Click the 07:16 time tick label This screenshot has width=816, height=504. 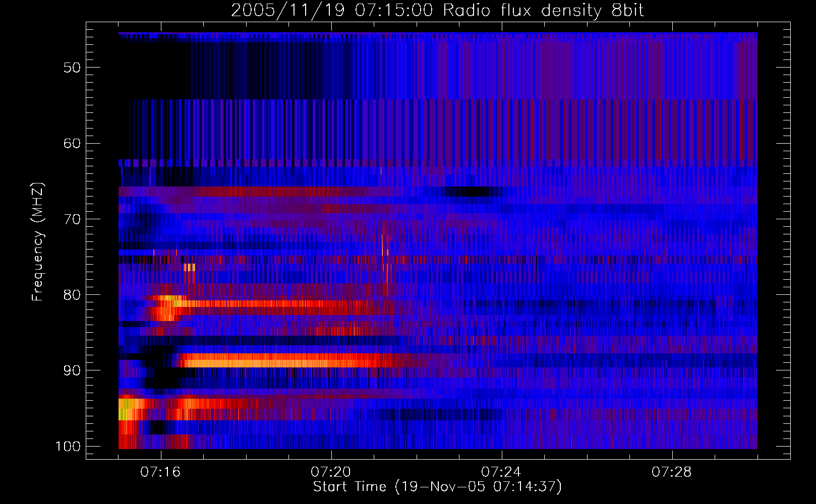click(160, 472)
